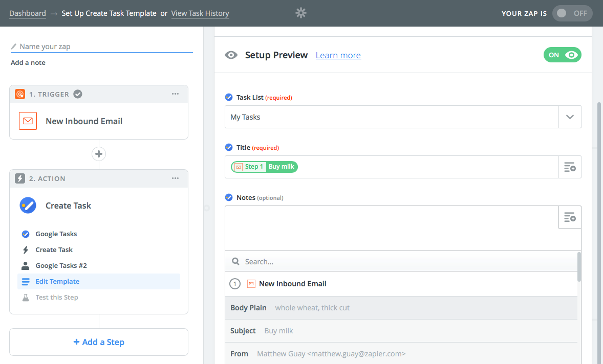Click the Title input field
Image resolution: width=603 pixels, height=364 pixels.
[x=392, y=167]
